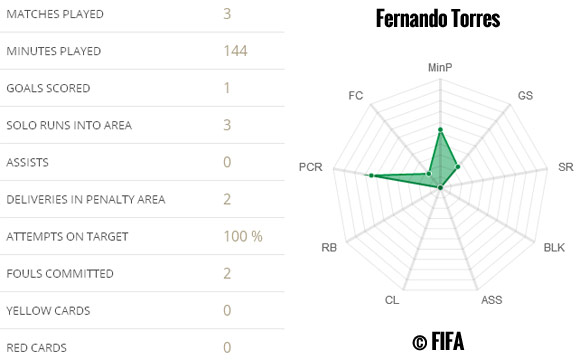Select the GS axis label

[525, 95]
